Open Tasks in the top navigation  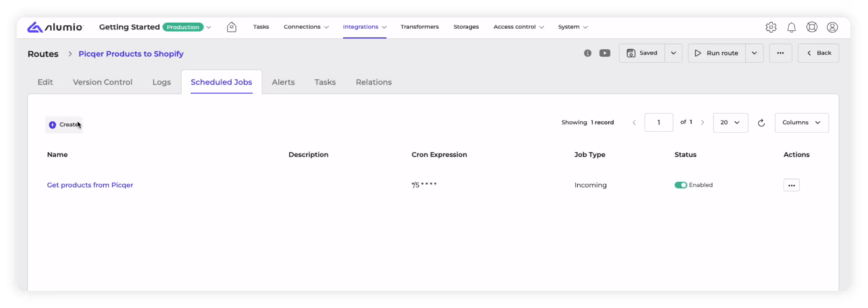pos(261,27)
